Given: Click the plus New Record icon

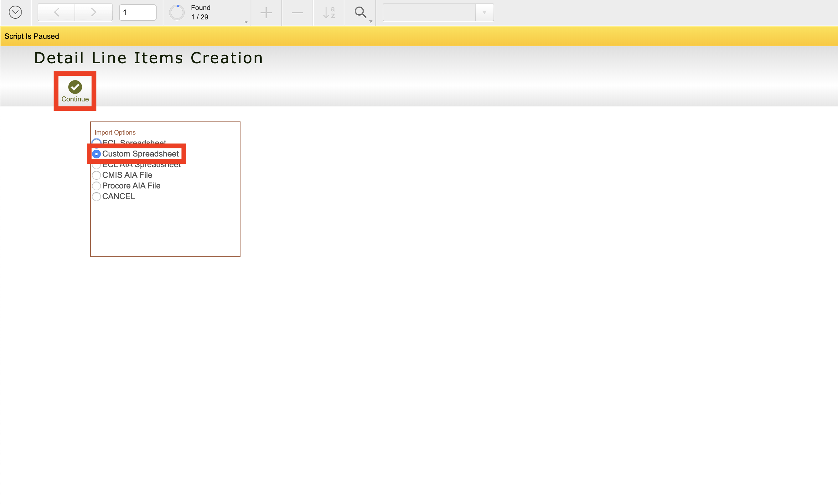Looking at the screenshot, I should [x=266, y=13].
